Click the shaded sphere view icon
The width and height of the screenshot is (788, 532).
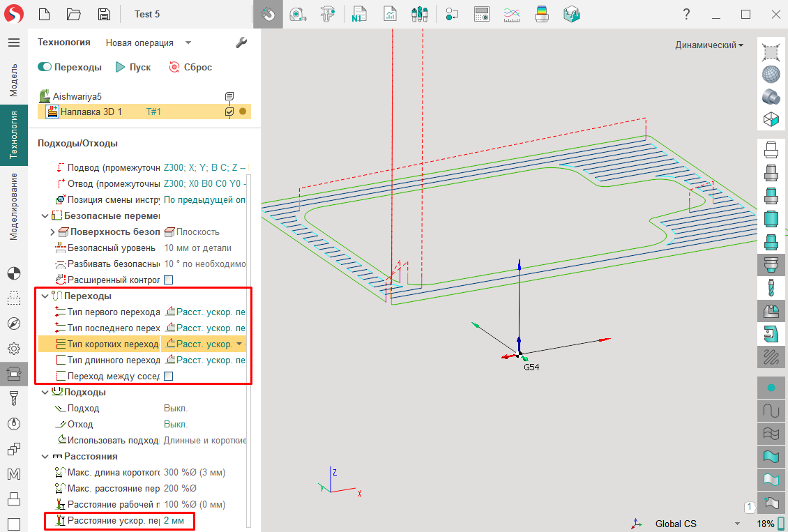click(771, 74)
